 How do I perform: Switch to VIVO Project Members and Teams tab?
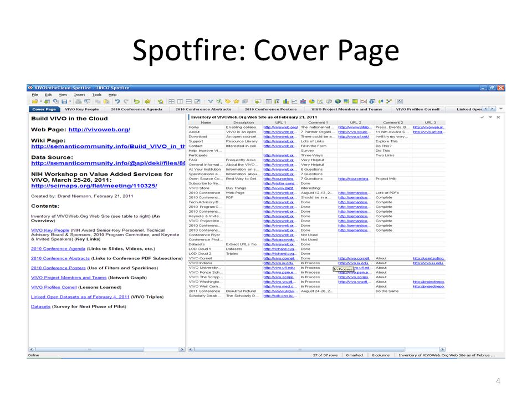pyautogui.click(x=347, y=109)
